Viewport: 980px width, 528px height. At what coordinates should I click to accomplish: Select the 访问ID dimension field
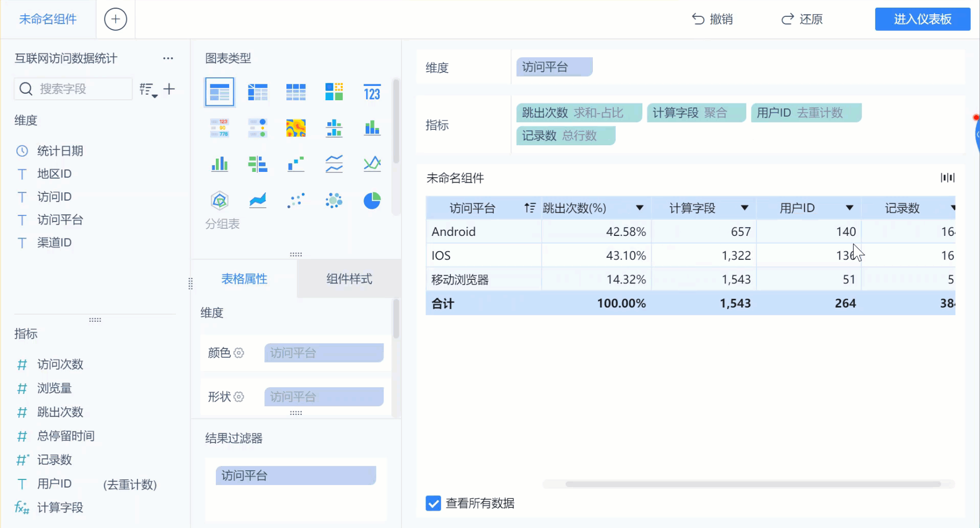54,197
